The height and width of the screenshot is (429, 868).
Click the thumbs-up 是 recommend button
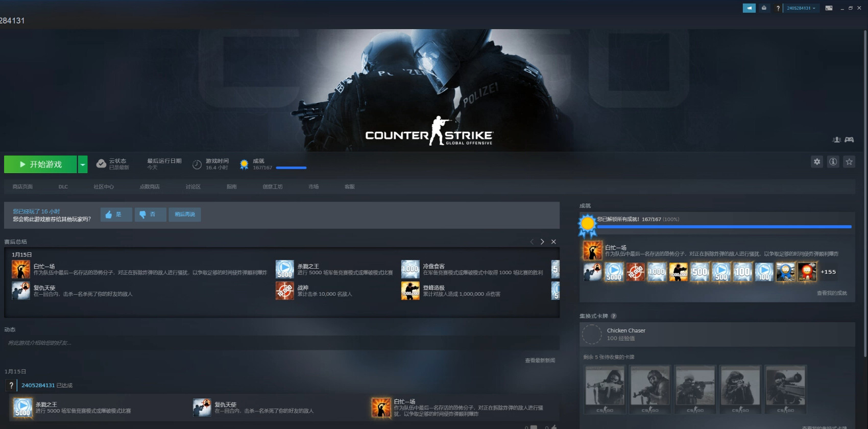(x=116, y=214)
